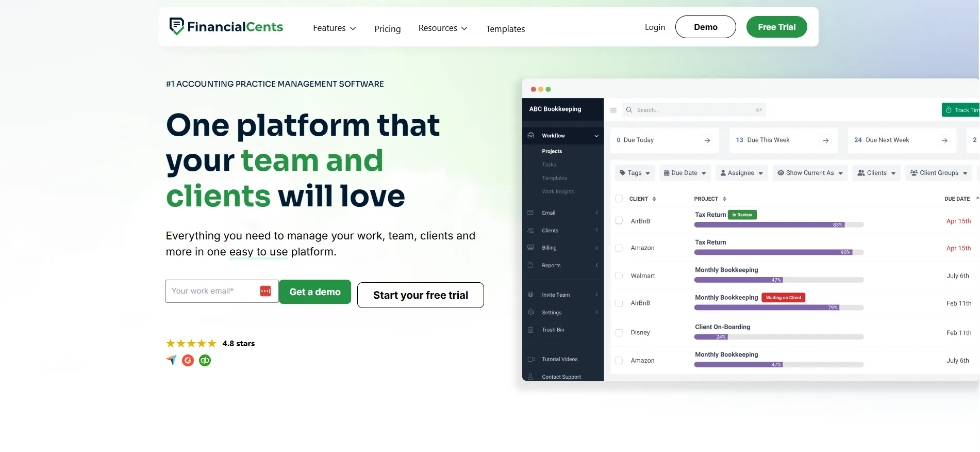Click the five gold stars rating

click(x=191, y=343)
